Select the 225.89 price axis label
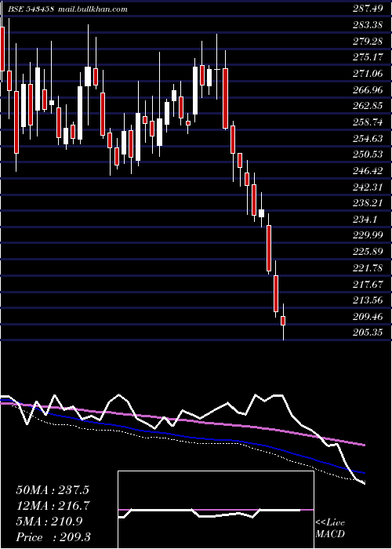The image size is (392, 549). [368, 252]
